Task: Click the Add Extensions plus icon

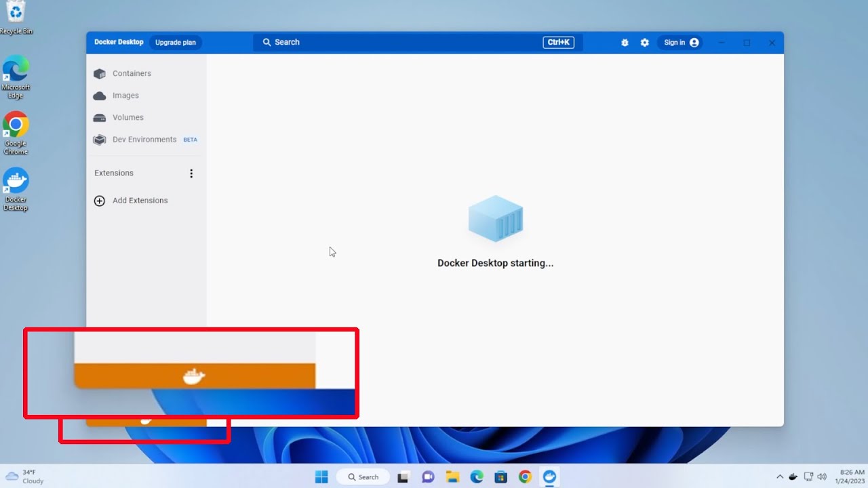Action: tap(100, 201)
